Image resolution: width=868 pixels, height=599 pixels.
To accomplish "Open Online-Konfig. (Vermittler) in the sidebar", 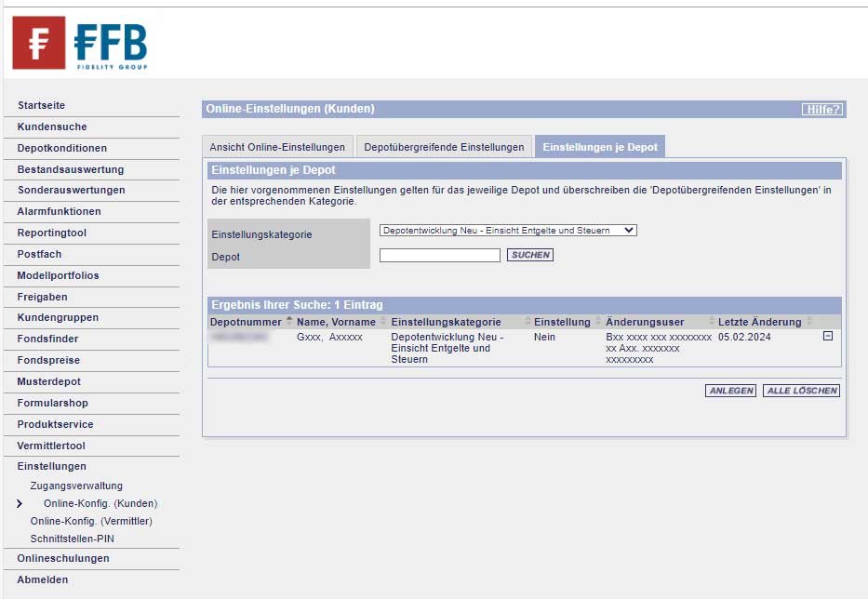I will (x=91, y=521).
